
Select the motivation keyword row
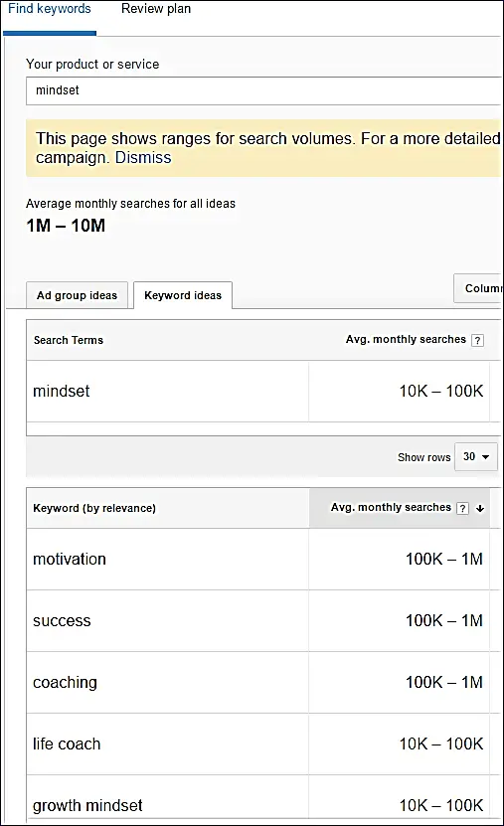click(258, 559)
